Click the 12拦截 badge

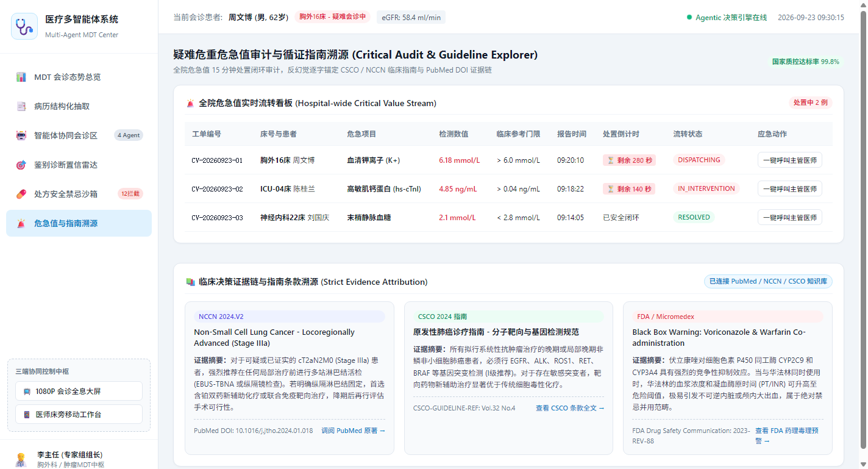click(130, 194)
